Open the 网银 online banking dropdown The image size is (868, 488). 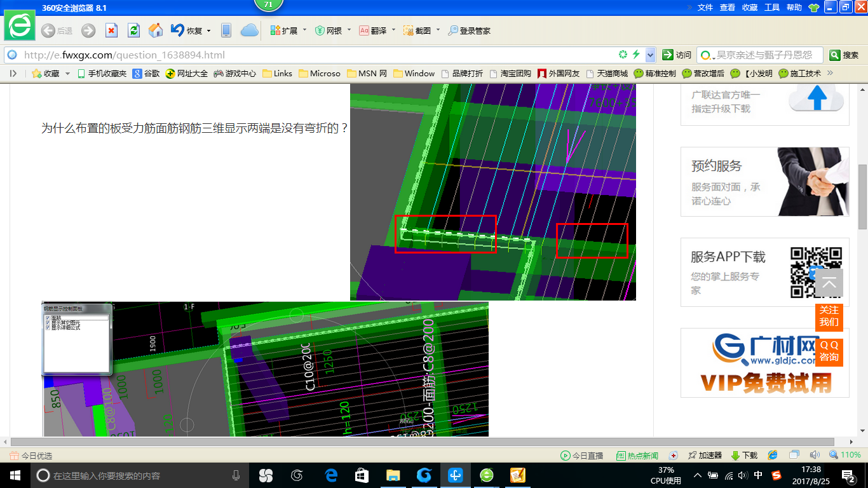349,30
